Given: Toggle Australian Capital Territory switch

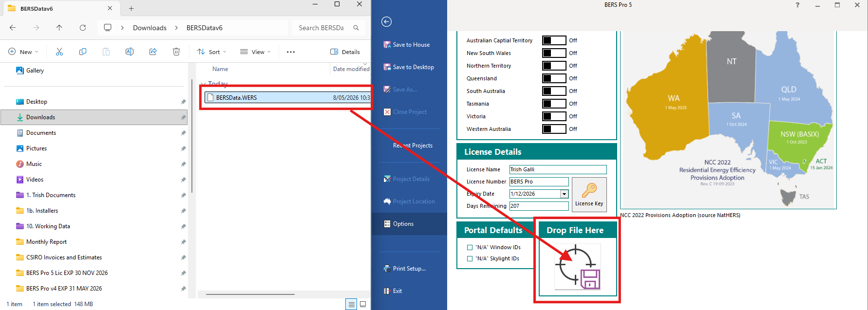Looking at the screenshot, I should pos(554,40).
